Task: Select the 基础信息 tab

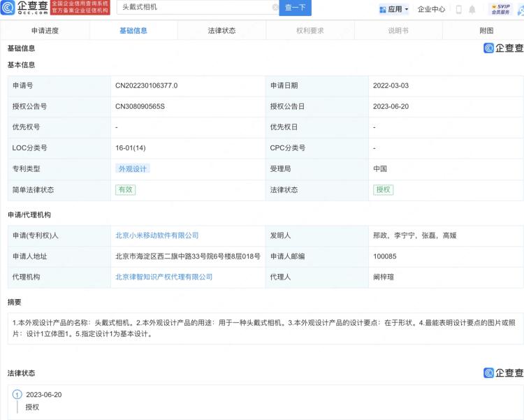Action: coord(133,31)
